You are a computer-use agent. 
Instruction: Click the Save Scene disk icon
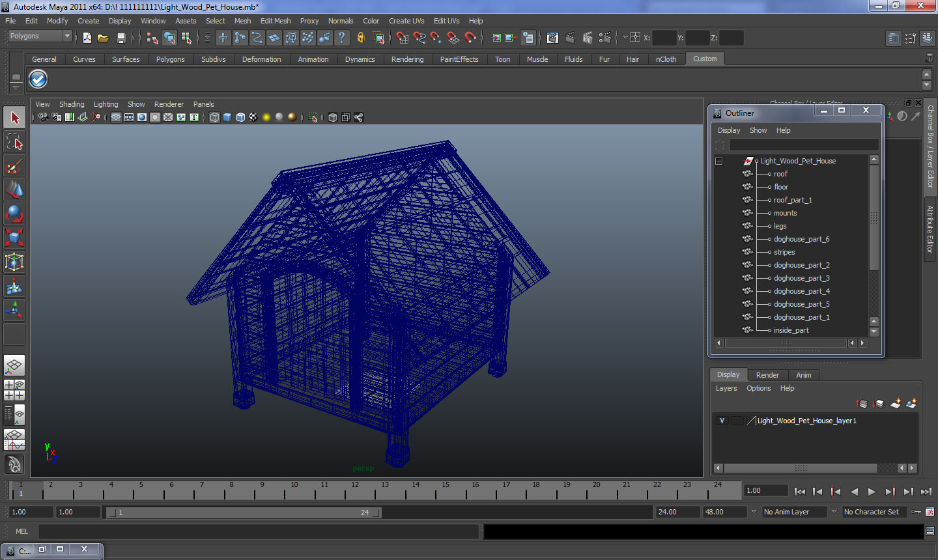click(x=121, y=38)
